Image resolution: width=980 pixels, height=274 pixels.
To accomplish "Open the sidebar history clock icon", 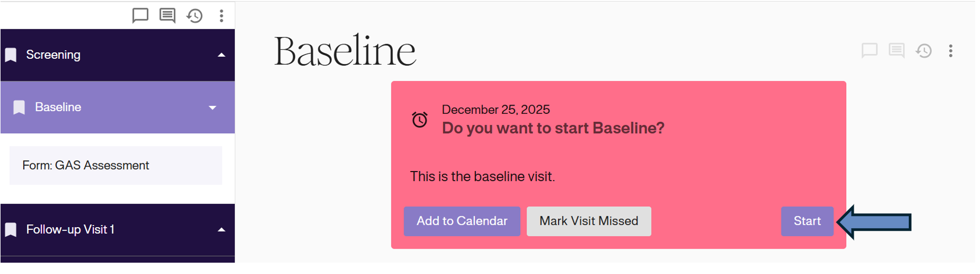I will 194,16.
